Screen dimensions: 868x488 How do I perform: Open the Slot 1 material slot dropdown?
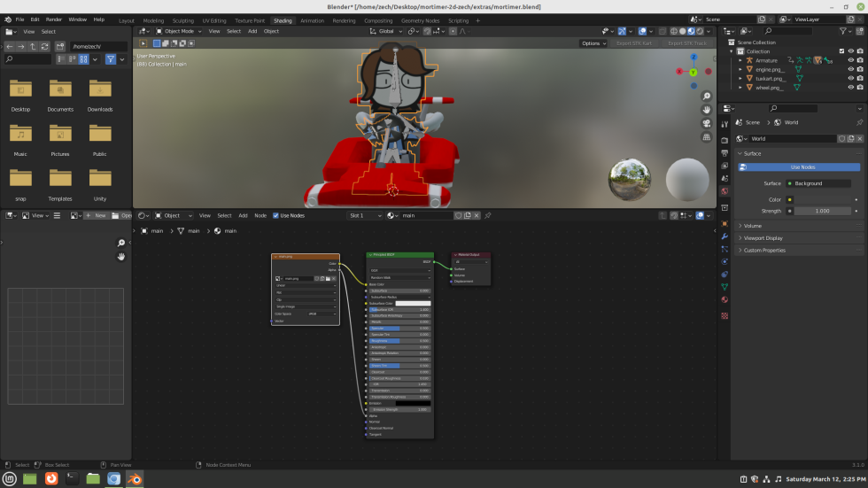point(364,215)
